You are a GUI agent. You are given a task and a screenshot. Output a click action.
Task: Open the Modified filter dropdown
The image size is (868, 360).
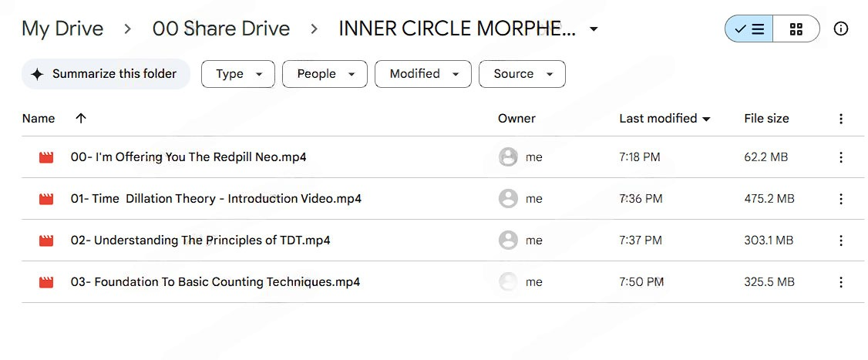[423, 74]
